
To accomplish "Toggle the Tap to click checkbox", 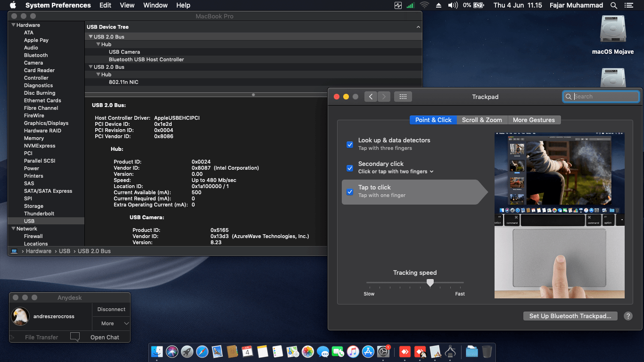I will pyautogui.click(x=350, y=191).
